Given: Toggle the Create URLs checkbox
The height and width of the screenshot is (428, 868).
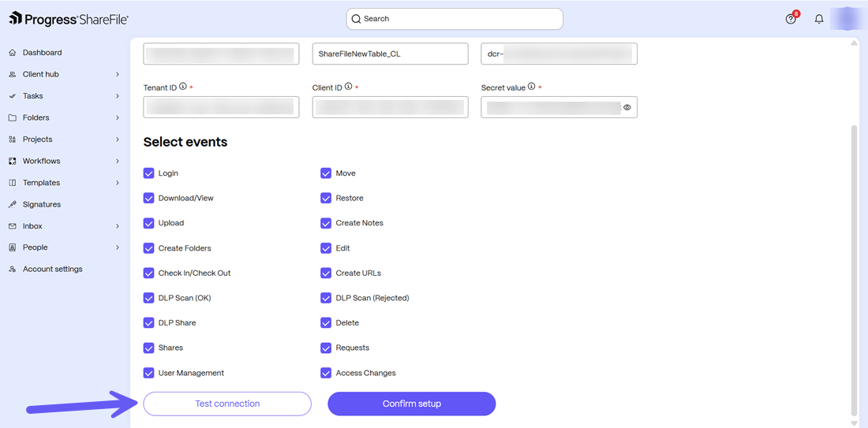Looking at the screenshot, I should pos(325,274).
